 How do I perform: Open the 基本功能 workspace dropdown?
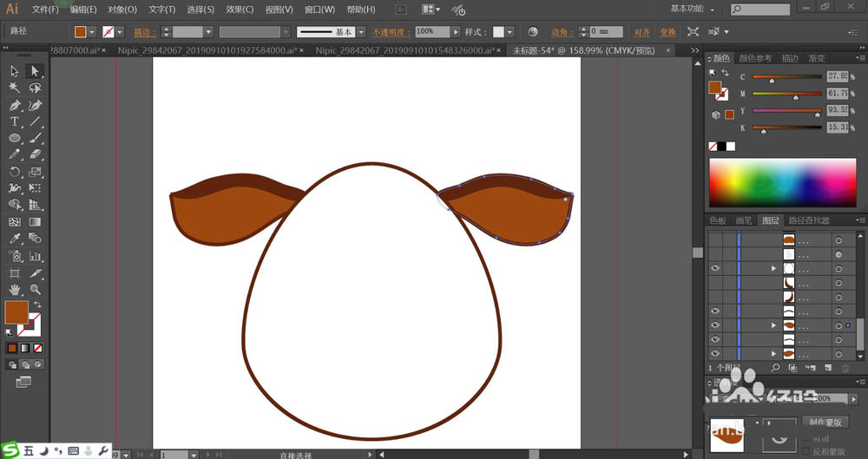[695, 9]
